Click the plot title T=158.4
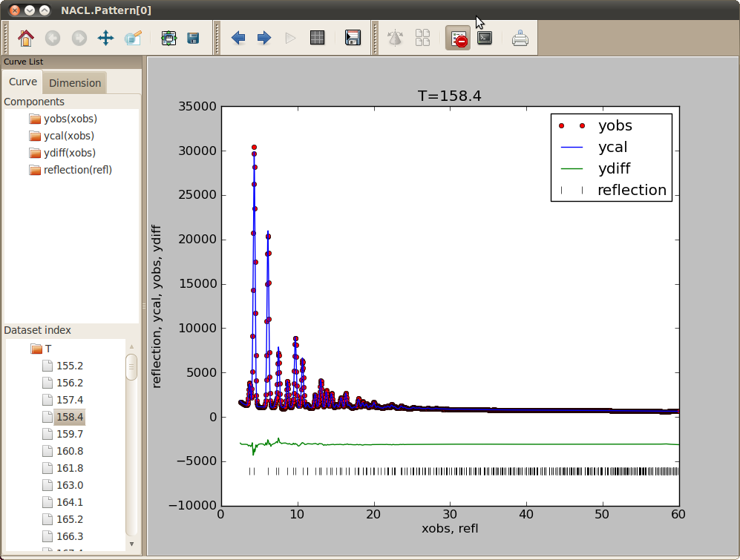740x560 pixels. pos(450,96)
